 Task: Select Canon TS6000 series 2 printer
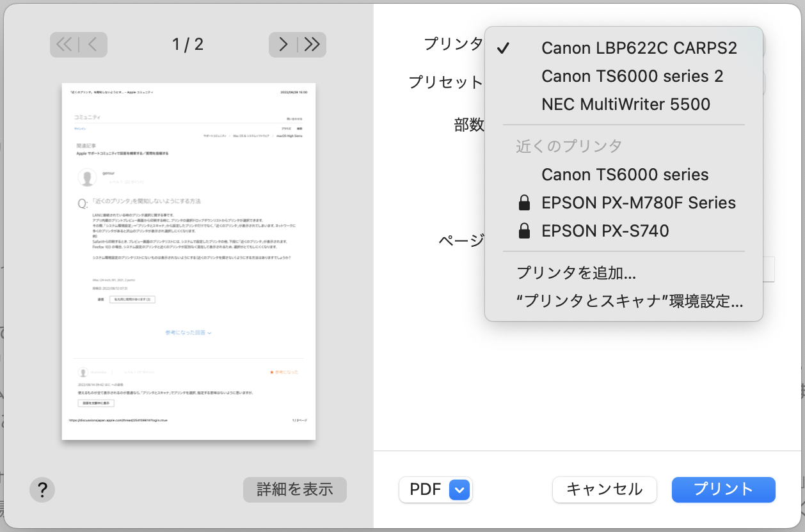click(624, 76)
